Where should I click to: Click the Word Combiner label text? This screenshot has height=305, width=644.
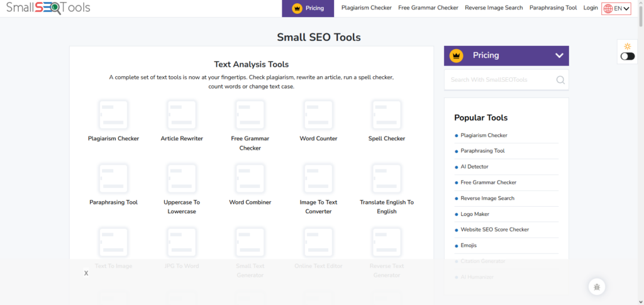250,202
